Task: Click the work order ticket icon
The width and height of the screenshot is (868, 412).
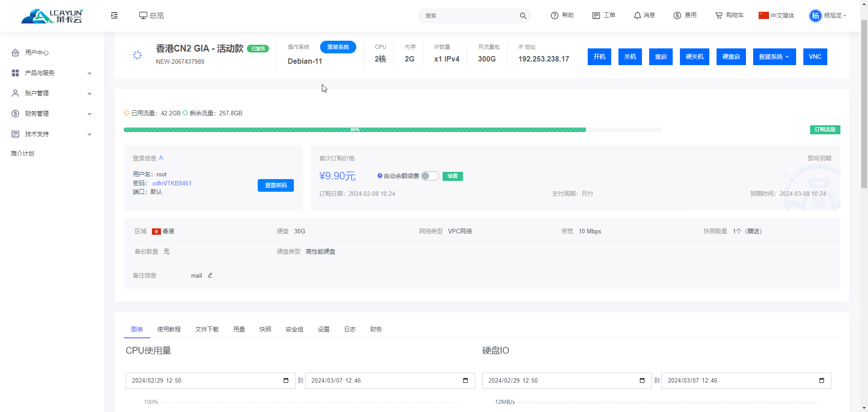Action: click(596, 15)
